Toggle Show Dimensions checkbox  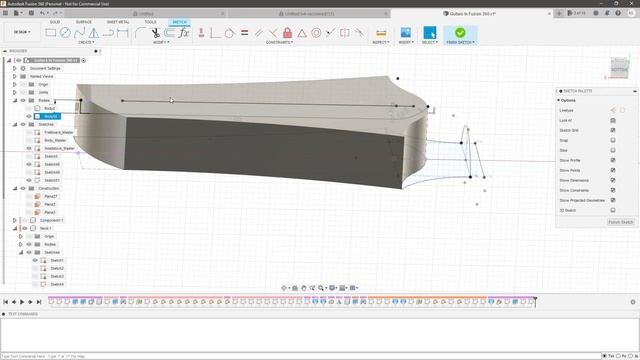[x=613, y=180]
